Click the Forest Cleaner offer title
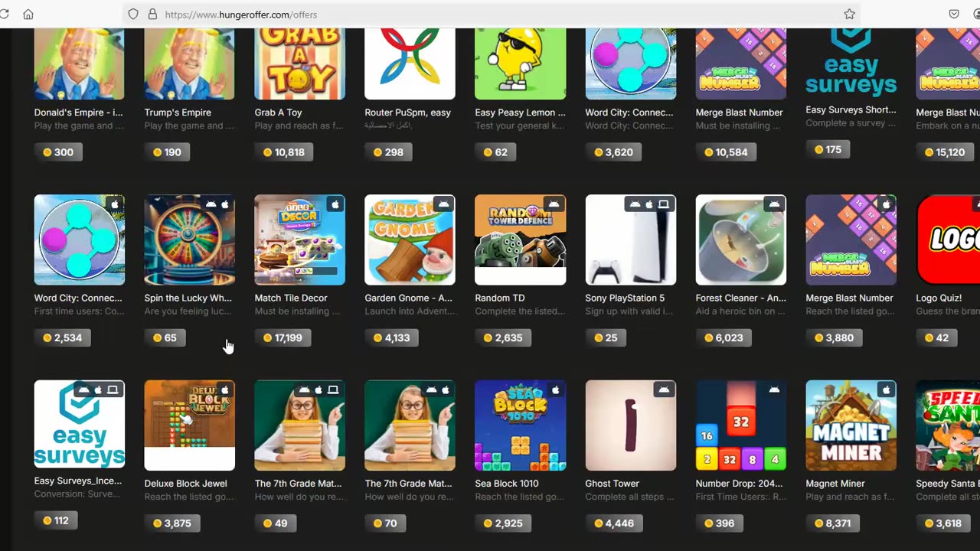980x551 pixels. click(x=739, y=298)
